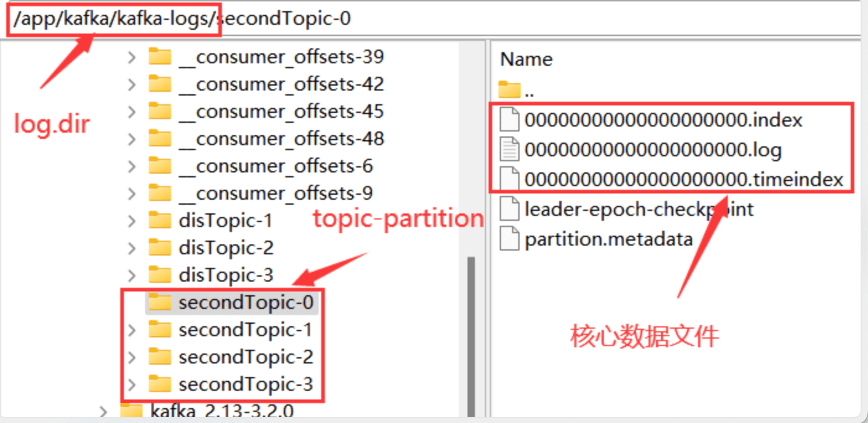The width and height of the screenshot is (868, 423).
Task: Select 'secondTopic-2' label in tree
Action: (x=246, y=357)
